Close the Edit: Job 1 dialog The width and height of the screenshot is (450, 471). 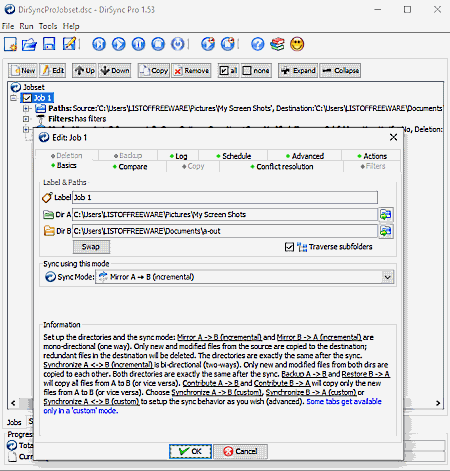[393, 137]
